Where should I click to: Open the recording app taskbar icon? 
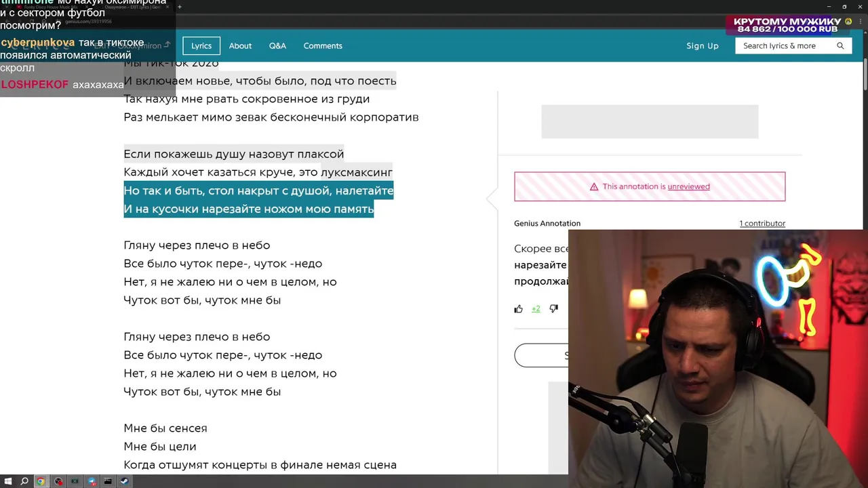58,481
